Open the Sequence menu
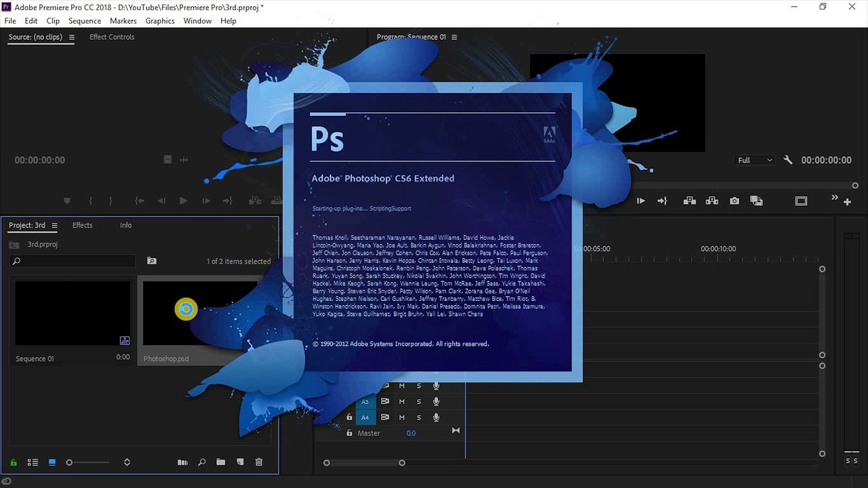 point(85,21)
